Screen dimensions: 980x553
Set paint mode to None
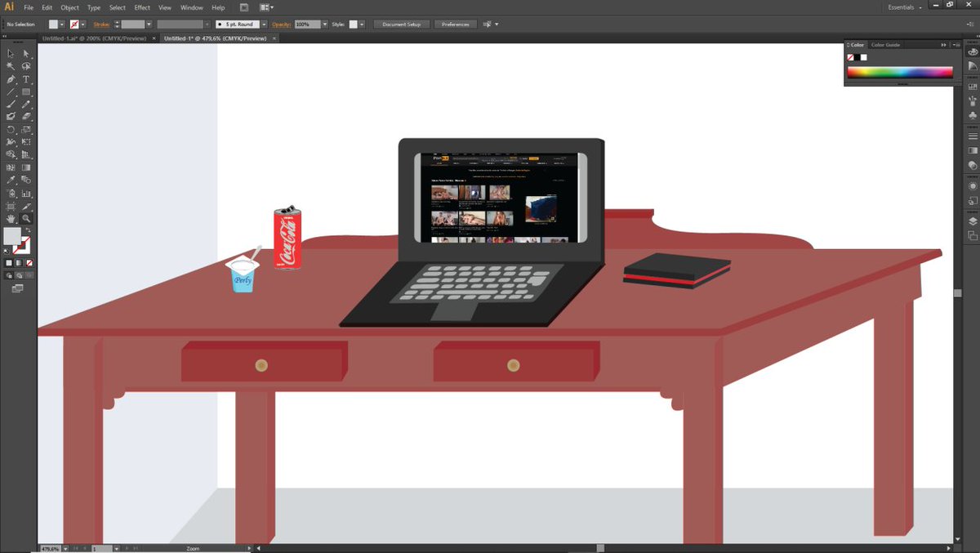point(29,262)
